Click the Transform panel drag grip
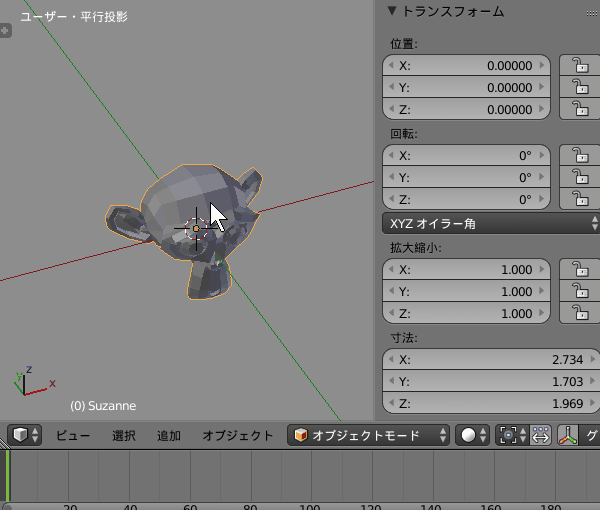The image size is (600, 510). pyautogui.click(x=592, y=14)
